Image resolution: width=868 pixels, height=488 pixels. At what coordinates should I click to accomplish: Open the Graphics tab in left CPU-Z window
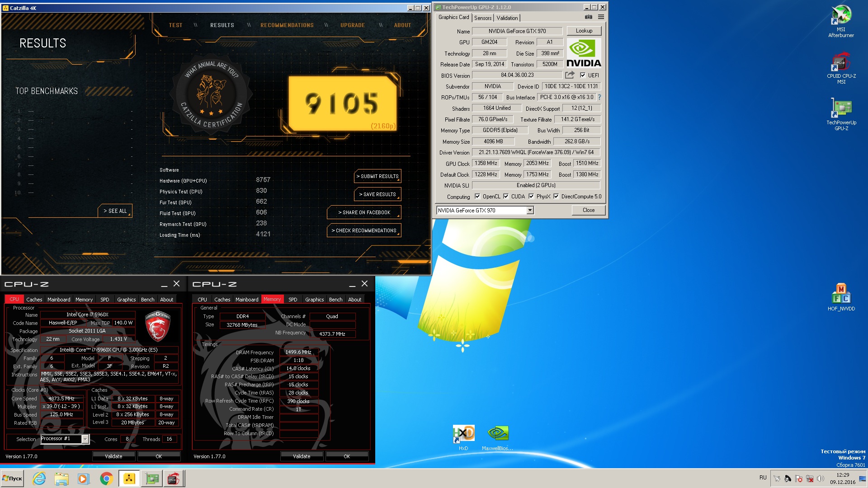tap(126, 300)
